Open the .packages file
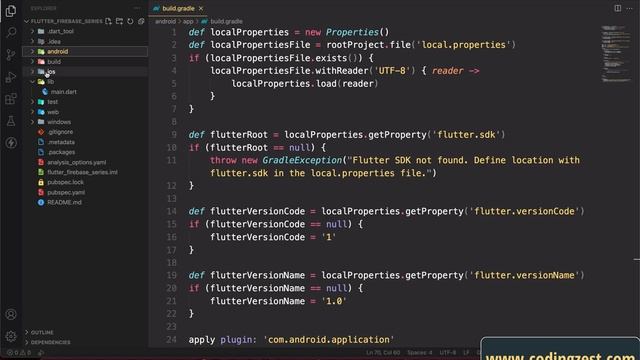The image size is (640, 360). click(61, 152)
